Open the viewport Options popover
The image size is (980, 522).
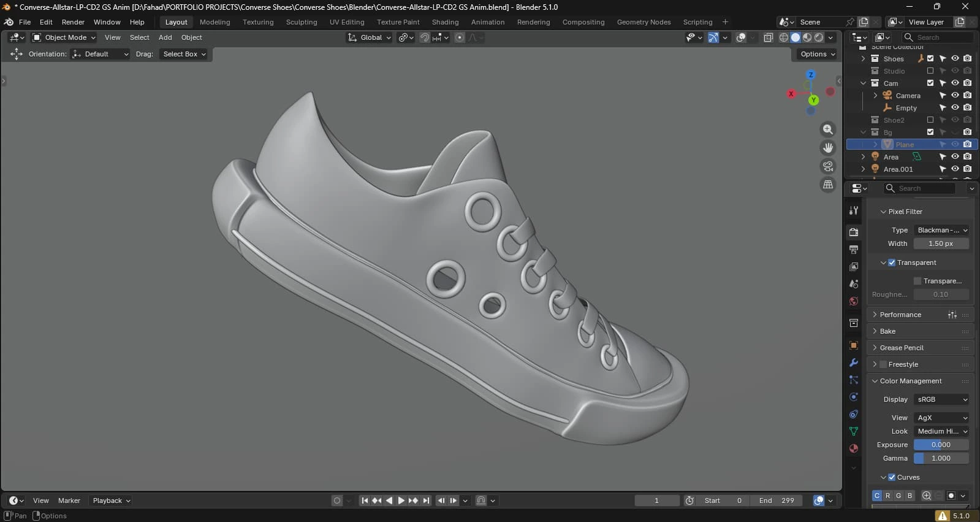coord(818,54)
